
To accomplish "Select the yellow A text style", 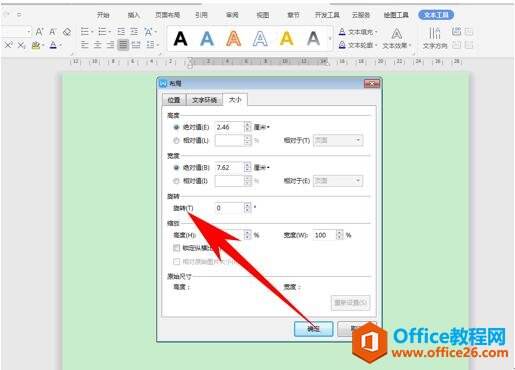I will [287, 39].
